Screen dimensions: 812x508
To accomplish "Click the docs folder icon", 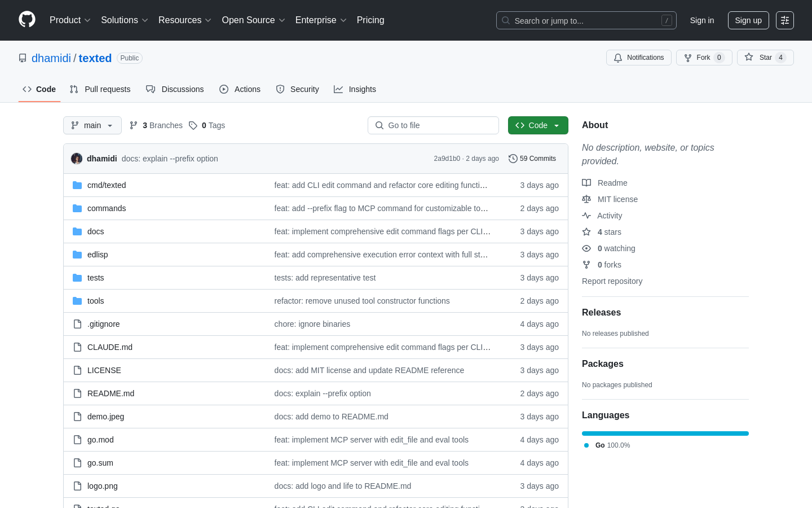I will (x=77, y=231).
